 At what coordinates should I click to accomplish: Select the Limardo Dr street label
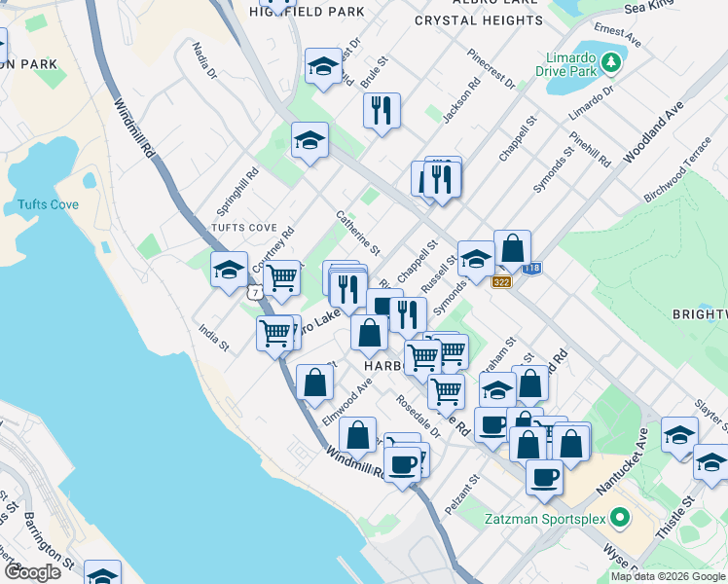click(592, 103)
